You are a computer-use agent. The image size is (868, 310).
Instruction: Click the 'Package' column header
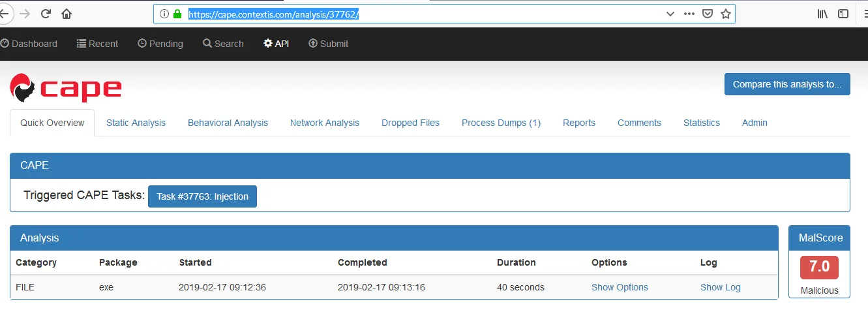(x=118, y=262)
